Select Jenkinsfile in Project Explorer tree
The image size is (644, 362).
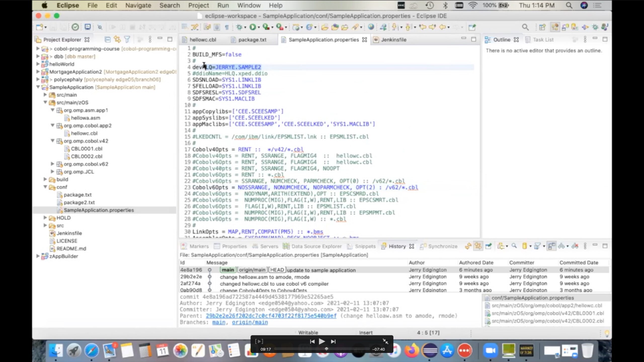[x=69, y=233]
